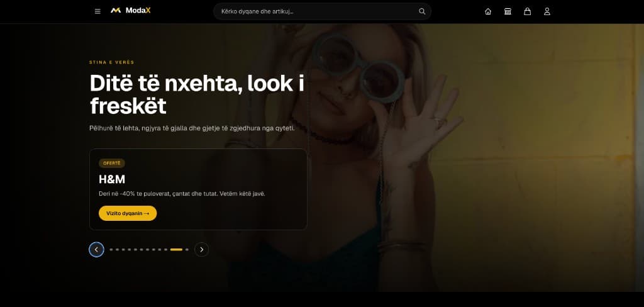
Task: Click the Vizito dyqanin button
Action: click(128, 213)
